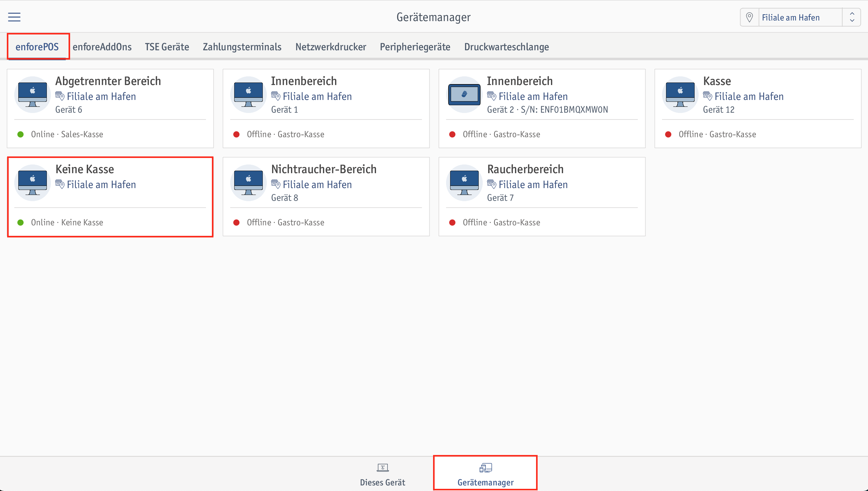Click Filiale am Hafen link in Abgetrennter Bereich
This screenshot has width=868, height=491.
(101, 97)
